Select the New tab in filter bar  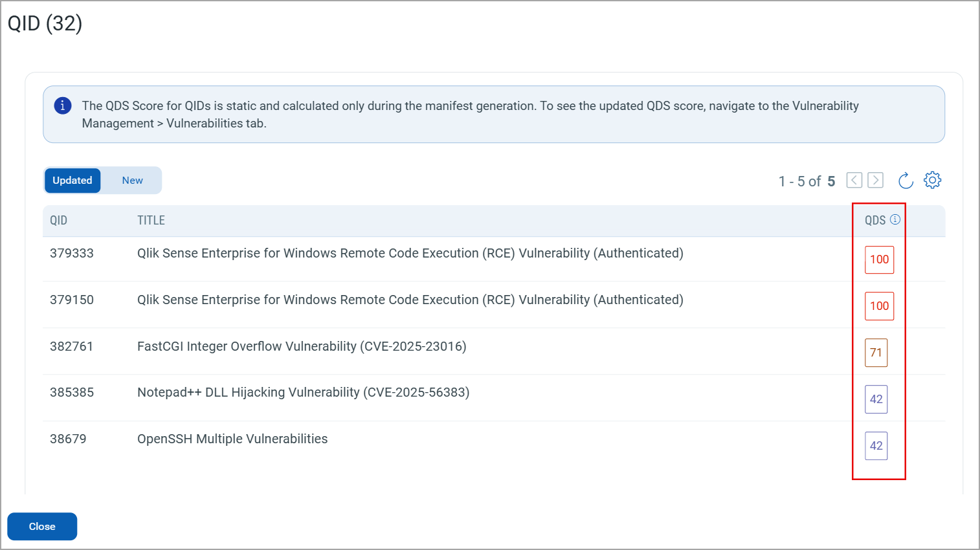(x=132, y=180)
